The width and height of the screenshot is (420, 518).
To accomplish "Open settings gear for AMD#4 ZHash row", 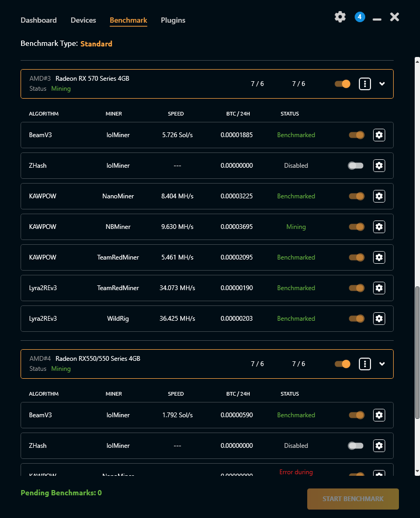I will [379, 446].
